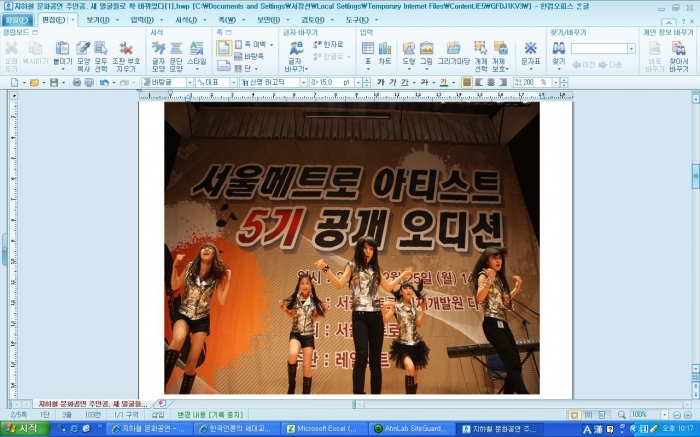Click the Select All (모두 선택) icon
Viewport: 700px width, 437px height.
[101, 48]
